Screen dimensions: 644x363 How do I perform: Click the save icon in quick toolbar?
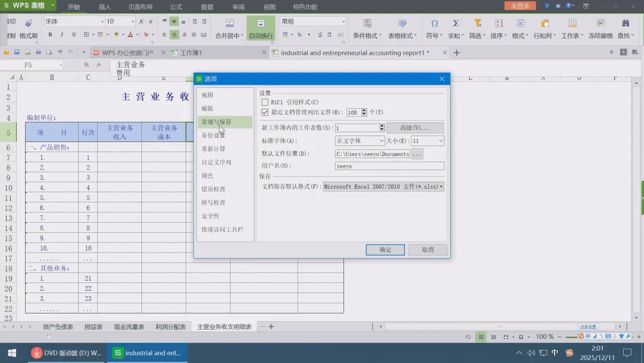pyautogui.click(x=17, y=52)
